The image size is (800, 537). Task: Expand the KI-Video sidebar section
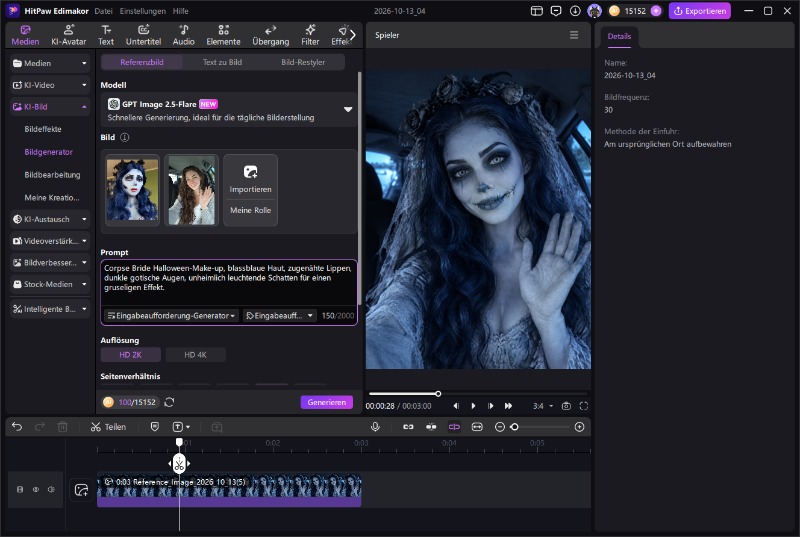49,85
